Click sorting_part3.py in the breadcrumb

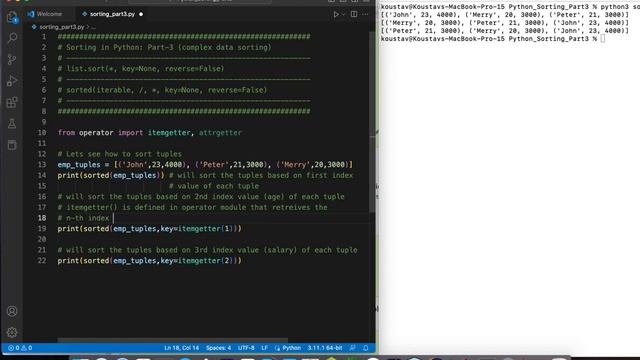pyautogui.click(x=62, y=27)
